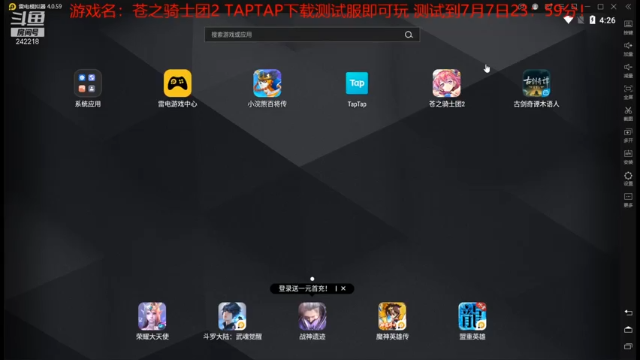
Task: Dismiss the 登录送一元首充 promo with X
Action: click(x=343, y=289)
